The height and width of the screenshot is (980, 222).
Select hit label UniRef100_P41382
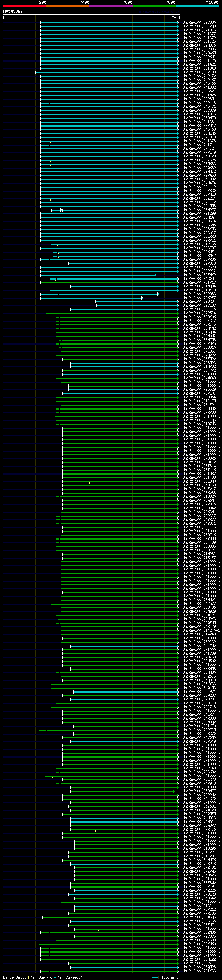coord(199,88)
